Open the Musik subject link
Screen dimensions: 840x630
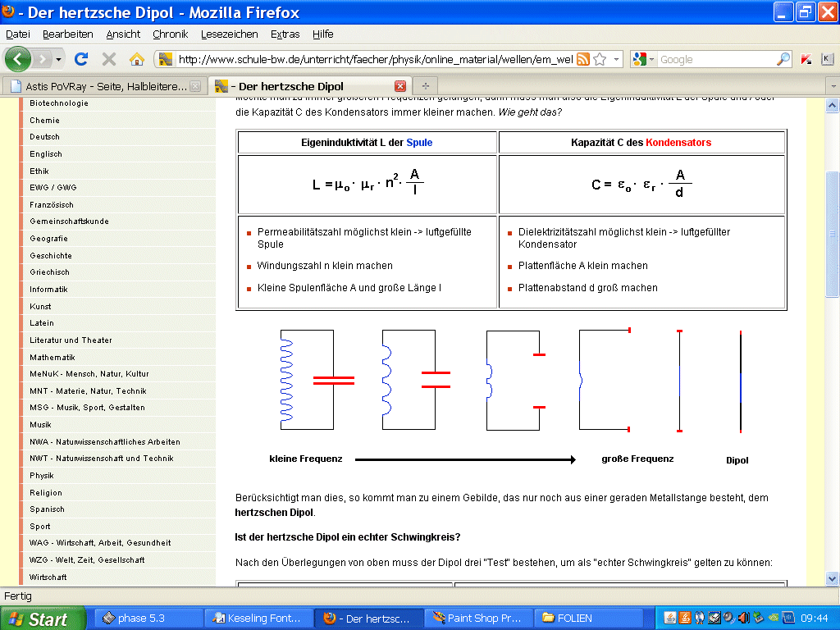tap(41, 425)
